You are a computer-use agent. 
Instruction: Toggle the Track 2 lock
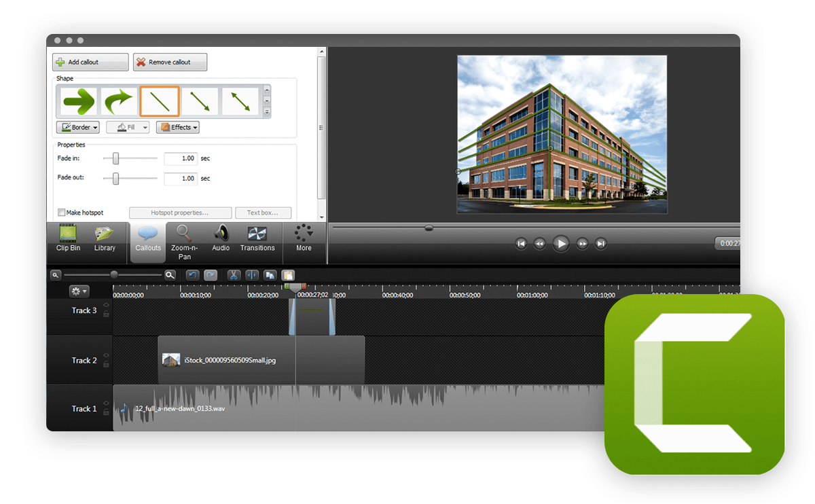coord(106,364)
